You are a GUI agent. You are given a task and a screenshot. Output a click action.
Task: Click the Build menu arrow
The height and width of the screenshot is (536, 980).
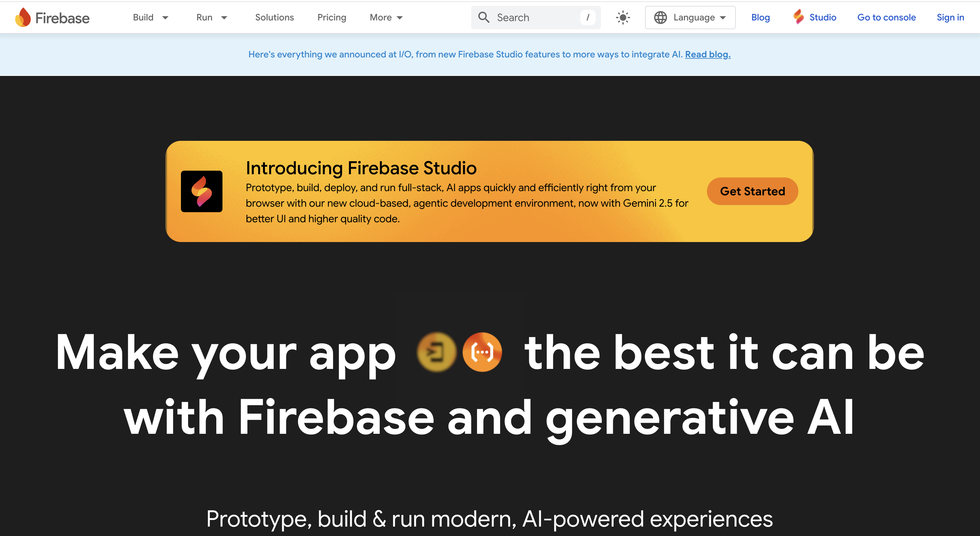pyautogui.click(x=165, y=18)
